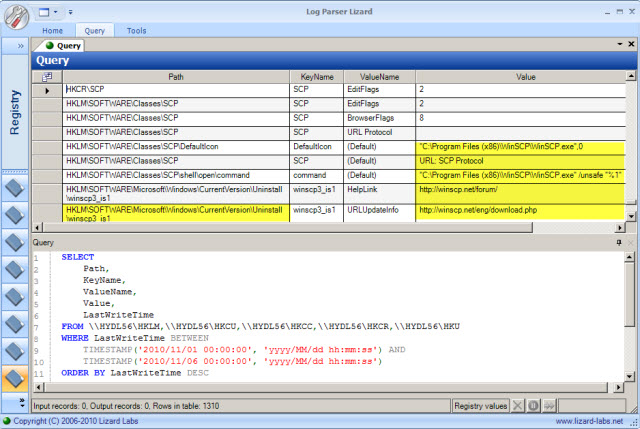Click the DefaultIcon key name cell

tap(317, 147)
